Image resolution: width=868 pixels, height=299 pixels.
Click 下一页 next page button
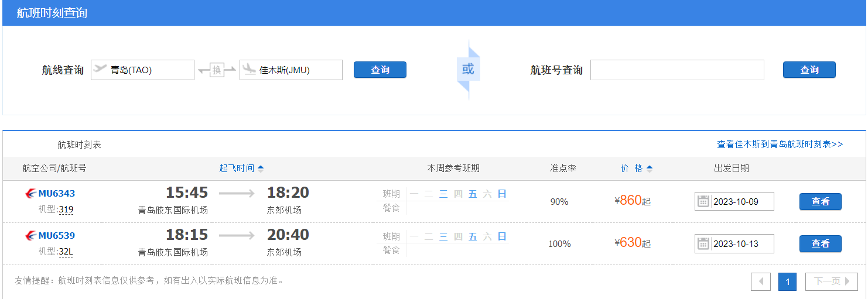tap(832, 281)
